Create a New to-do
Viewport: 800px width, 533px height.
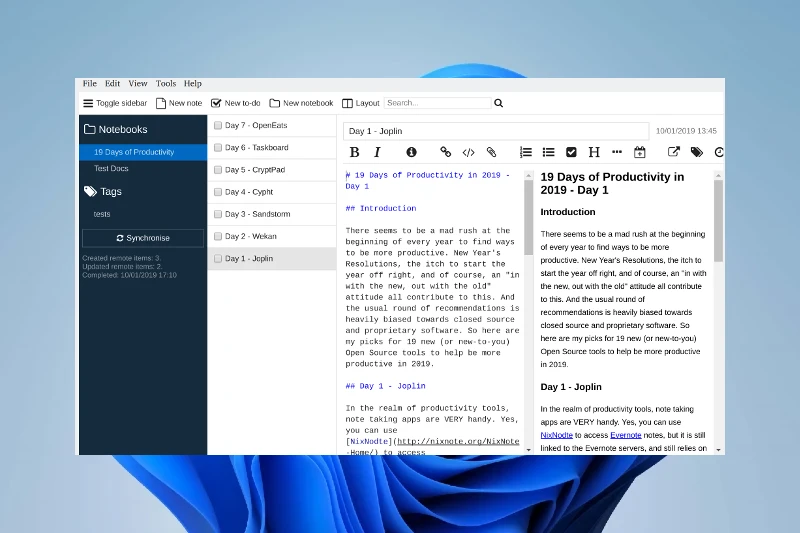(236, 103)
